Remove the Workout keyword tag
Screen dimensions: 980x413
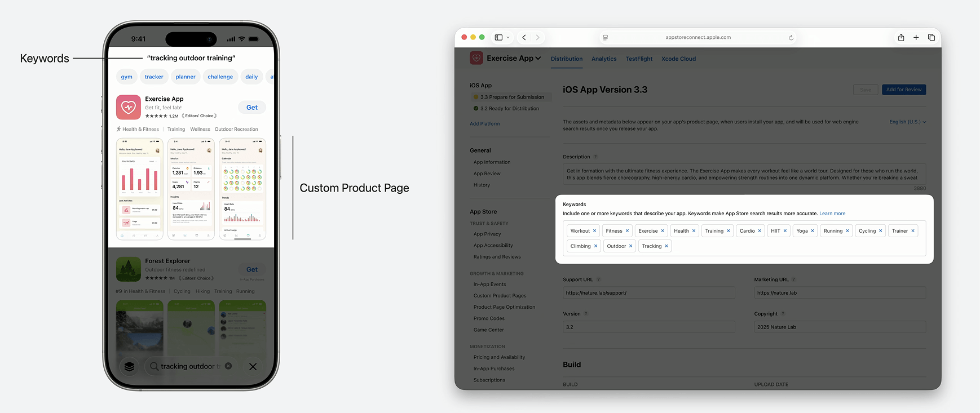(x=594, y=231)
